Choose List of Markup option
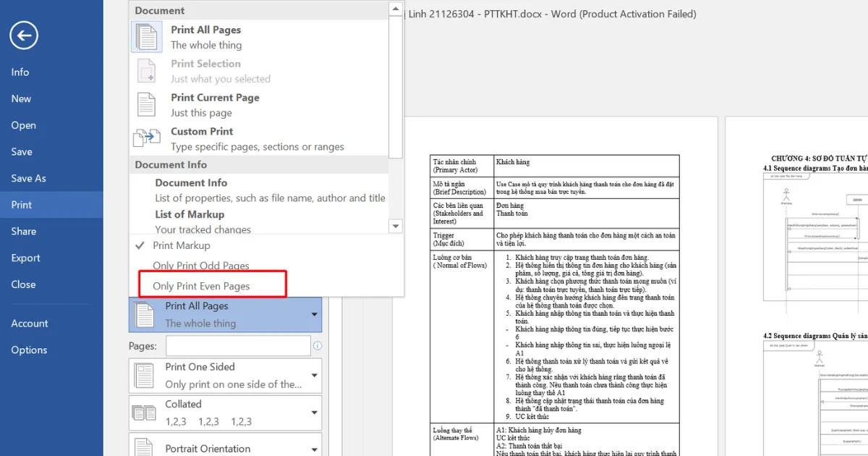 [x=259, y=221]
